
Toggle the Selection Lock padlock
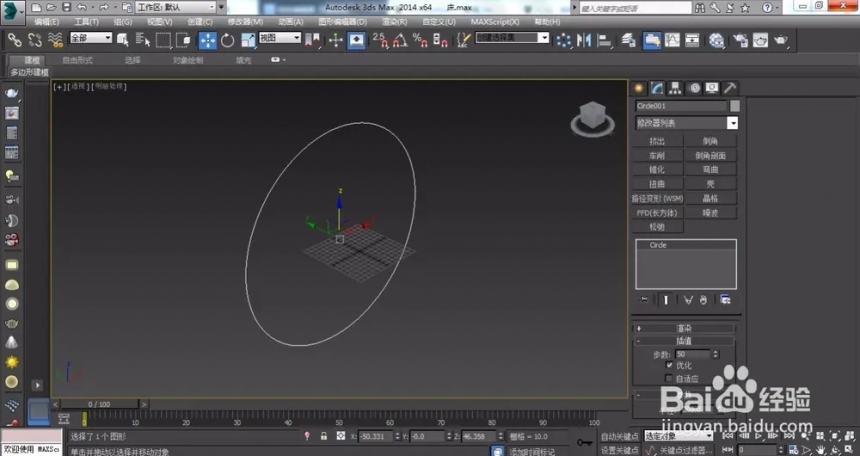tap(324, 436)
